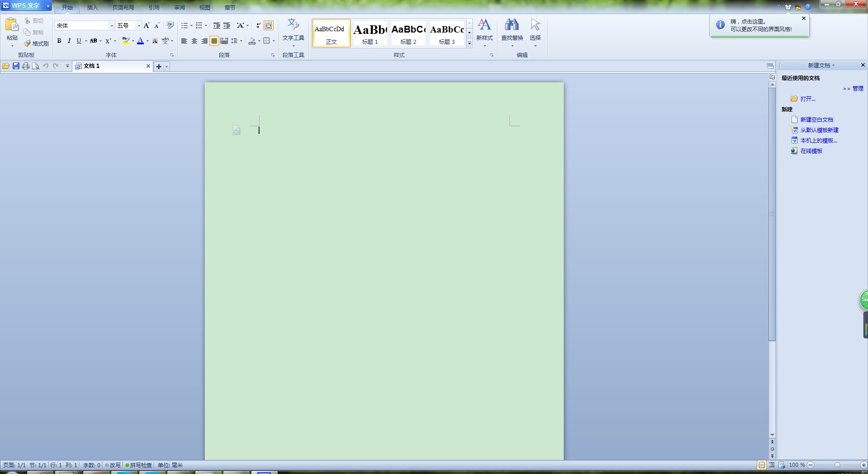Open Print Preview from the quick toolbar
868x474 pixels.
[x=36, y=66]
